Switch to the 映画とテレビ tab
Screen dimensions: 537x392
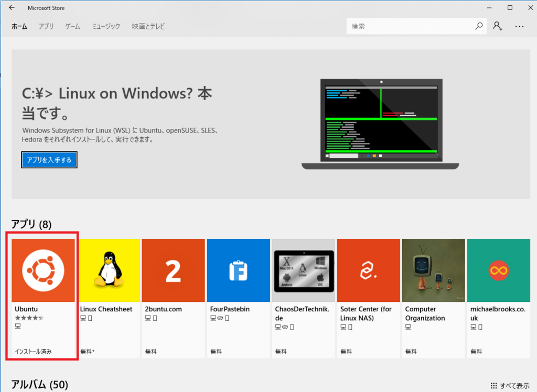pyautogui.click(x=148, y=26)
